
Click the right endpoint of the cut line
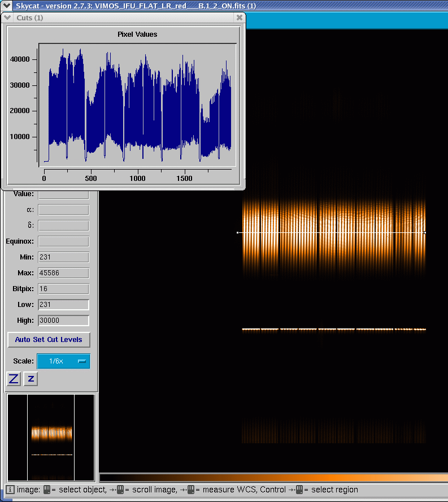pos(425,232)
